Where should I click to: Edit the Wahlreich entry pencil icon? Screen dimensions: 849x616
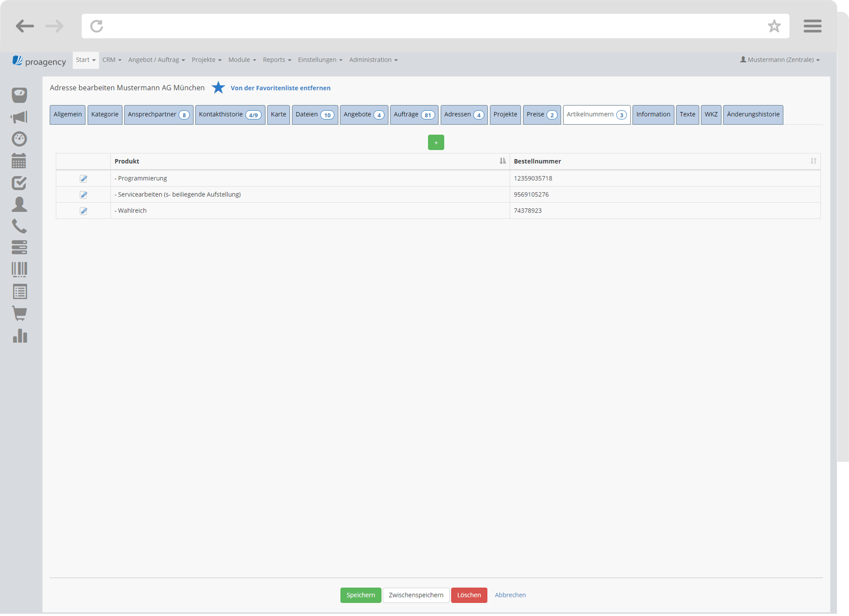[x=84, y=211]
